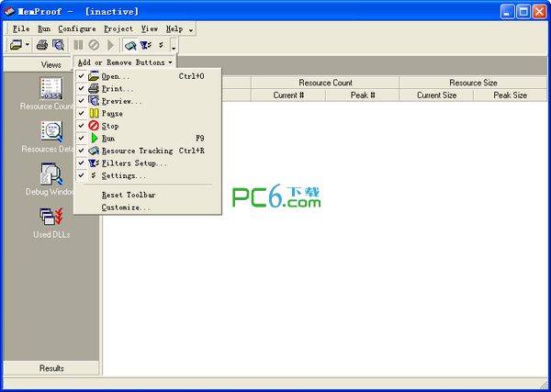Screen dimensions: 551x392
Task: Click the Print toolbar icon
Action: point(42,45)
